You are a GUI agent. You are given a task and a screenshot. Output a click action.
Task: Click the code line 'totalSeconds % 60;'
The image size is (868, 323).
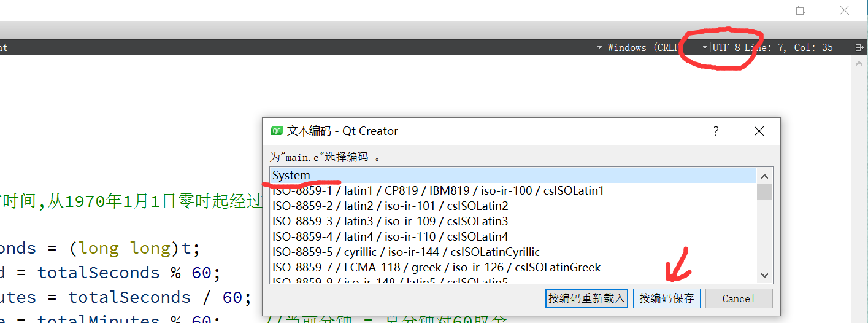129,273
